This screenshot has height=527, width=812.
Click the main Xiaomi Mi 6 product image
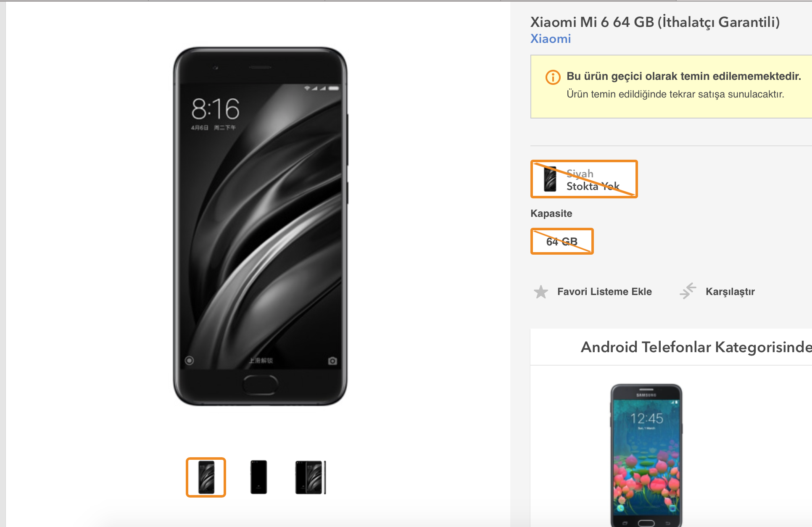tap(261, 226)
